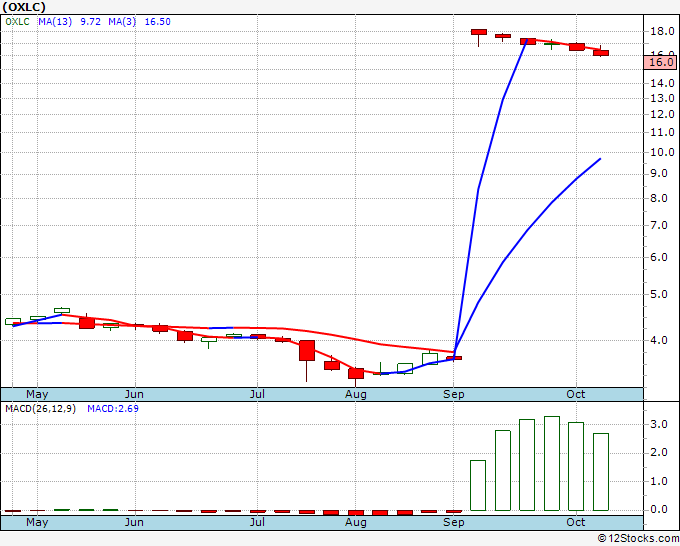Screen dimensions: 680x546
Task: Select the 3.0 MACD axis label
Action: [659, 424]
